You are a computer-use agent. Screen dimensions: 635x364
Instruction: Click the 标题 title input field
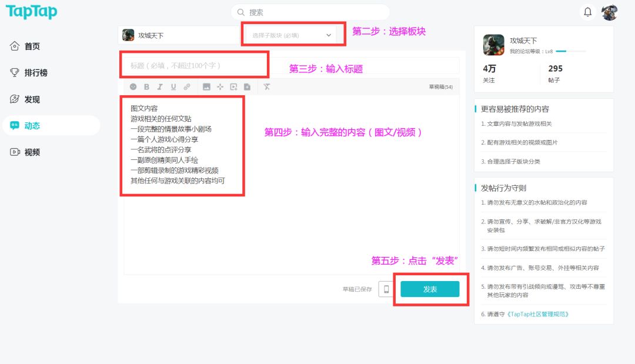click(194, 65)
